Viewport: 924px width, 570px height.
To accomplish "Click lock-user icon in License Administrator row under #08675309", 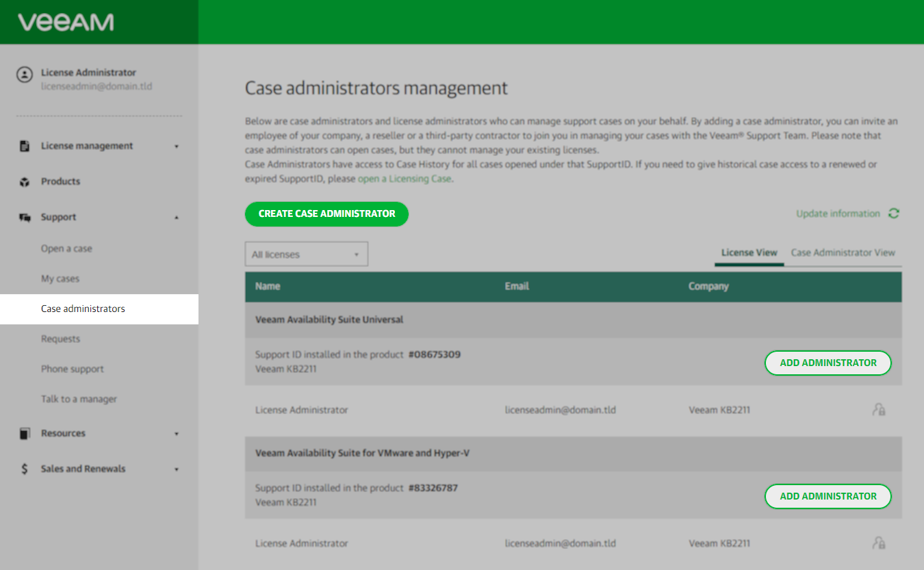I will click(x=879, y=410).
